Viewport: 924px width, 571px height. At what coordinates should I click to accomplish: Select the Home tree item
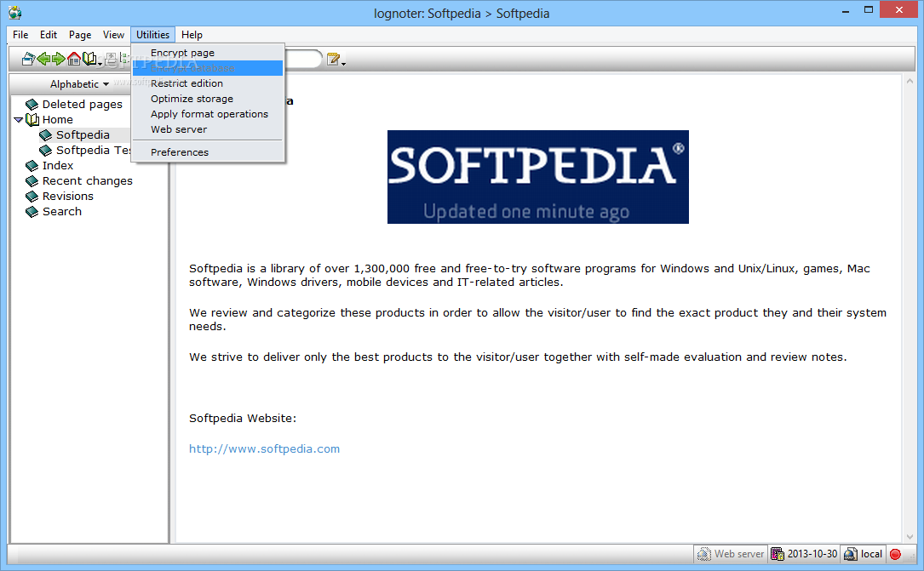point(57,119)
